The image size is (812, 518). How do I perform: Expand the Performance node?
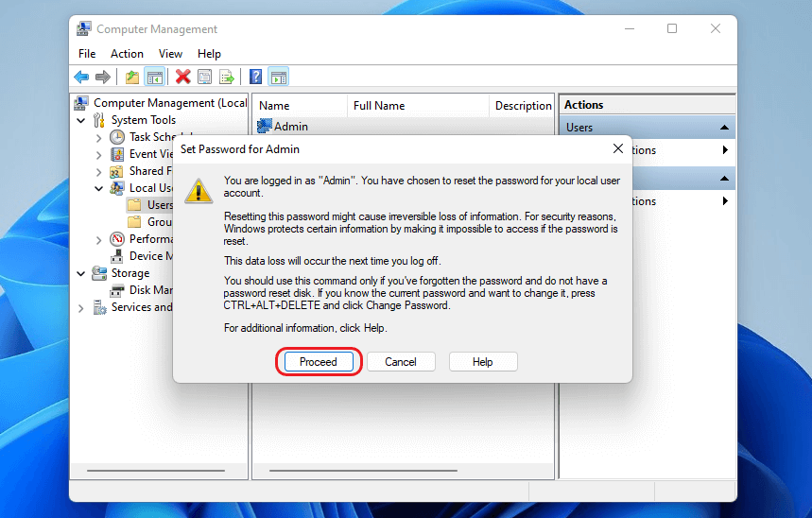point(98,239)
